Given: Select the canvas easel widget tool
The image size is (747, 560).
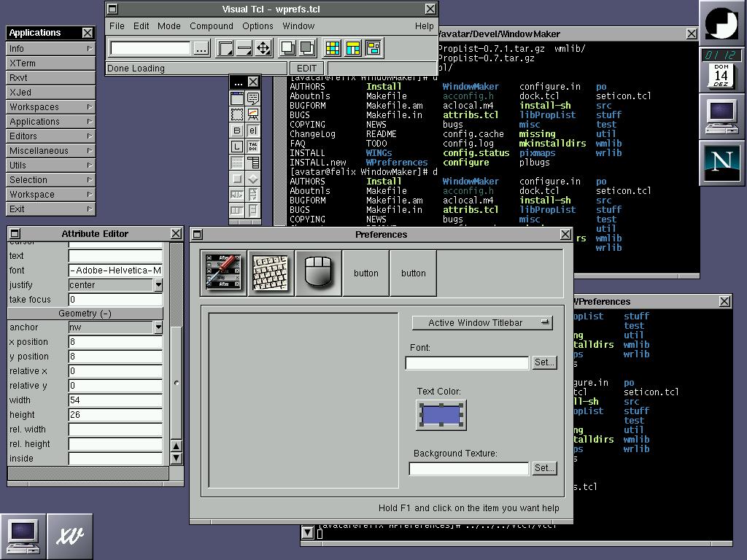Looking at the screenshot, I should 253,114.
